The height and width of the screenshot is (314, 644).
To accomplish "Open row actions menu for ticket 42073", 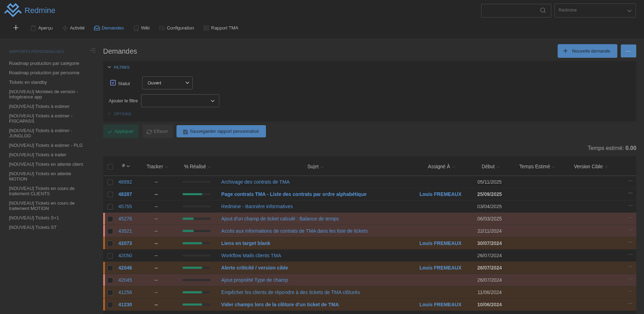I will [x=630, y=243].
